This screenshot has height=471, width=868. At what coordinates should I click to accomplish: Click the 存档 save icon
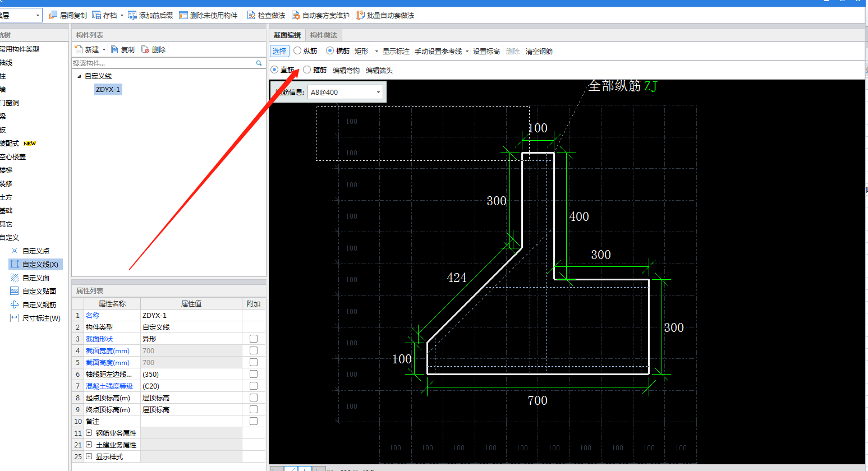click(97, 15)
